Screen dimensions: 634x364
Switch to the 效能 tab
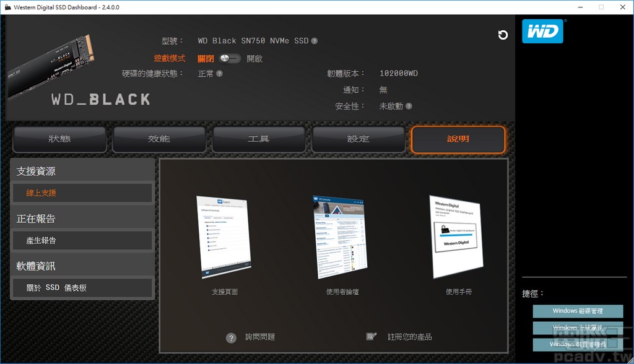click(x=159, y=139)
